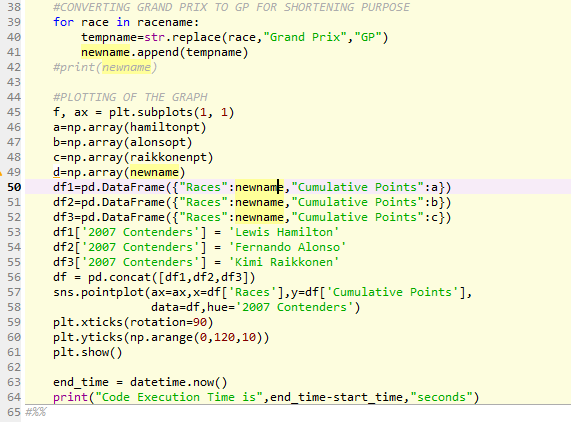
Task: Click line number 64 in the gutter
Action: [x=14, y=397]
